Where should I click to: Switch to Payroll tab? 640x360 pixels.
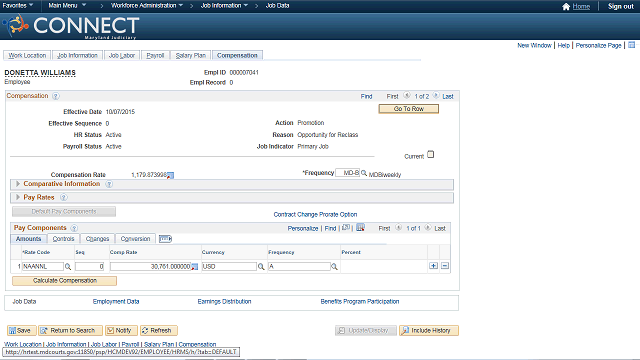(155, 56)
